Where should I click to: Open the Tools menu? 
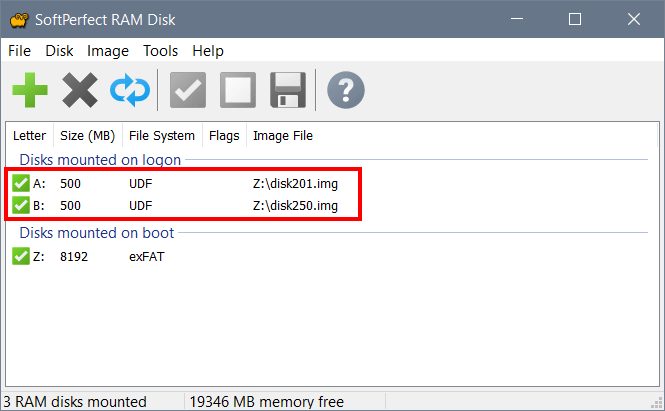point(160,51)
